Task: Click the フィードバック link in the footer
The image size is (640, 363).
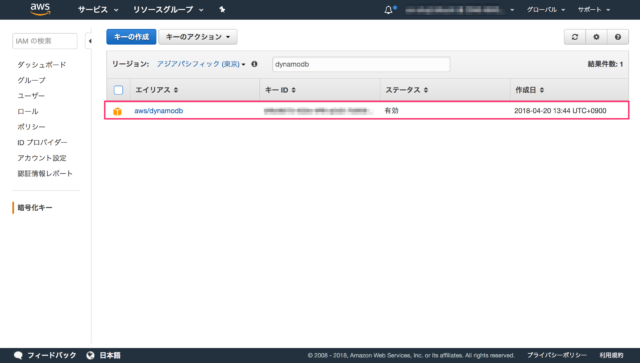Action: 52,355
